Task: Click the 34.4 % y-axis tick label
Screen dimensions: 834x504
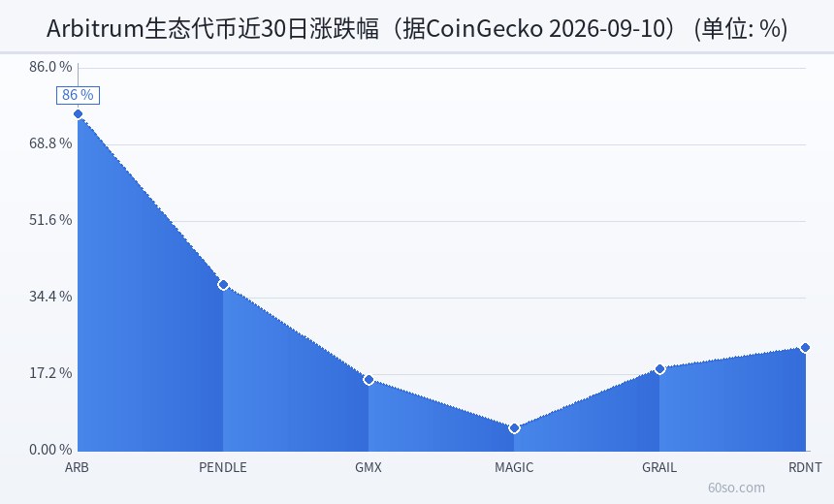Action: click(50, 297)
